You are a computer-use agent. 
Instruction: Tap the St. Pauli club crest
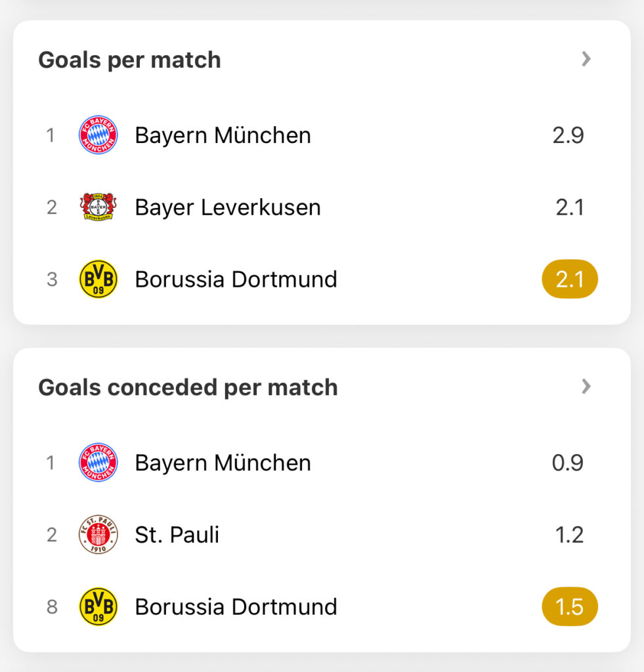click(x=98, y=534)
